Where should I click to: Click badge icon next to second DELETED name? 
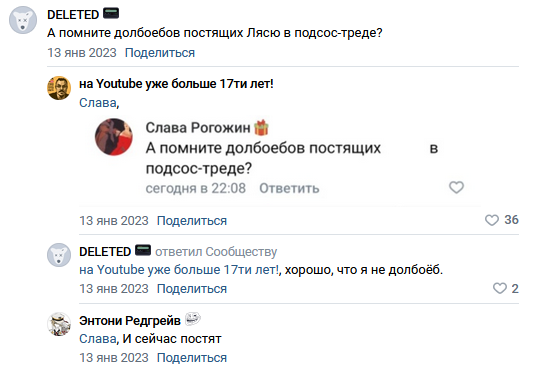point(143,250)
